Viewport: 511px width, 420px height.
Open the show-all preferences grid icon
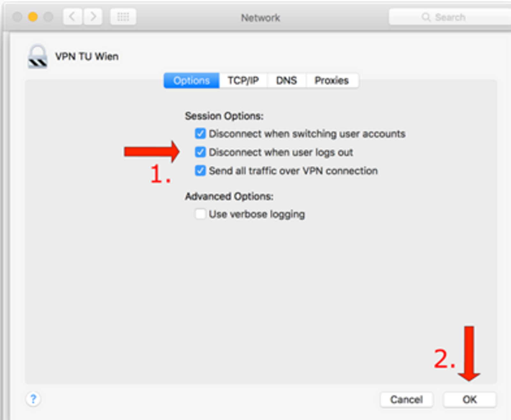[123, 17]
